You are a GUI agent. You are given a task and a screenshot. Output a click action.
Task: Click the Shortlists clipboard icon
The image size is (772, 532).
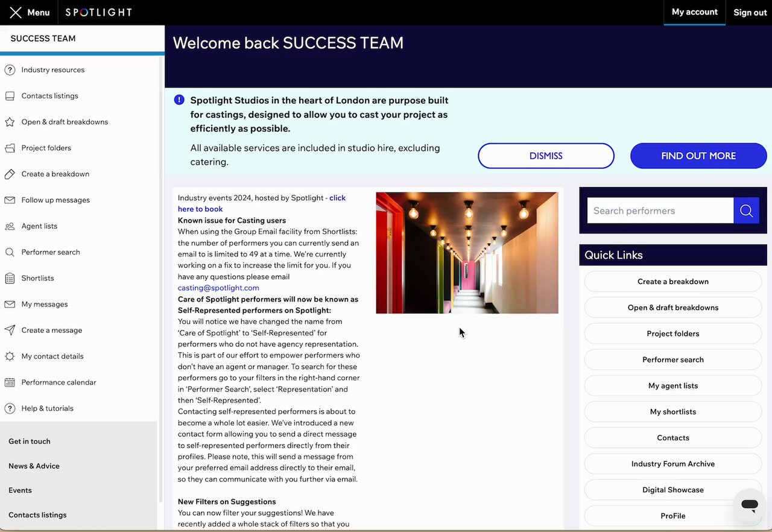click(x=10, y=278)
